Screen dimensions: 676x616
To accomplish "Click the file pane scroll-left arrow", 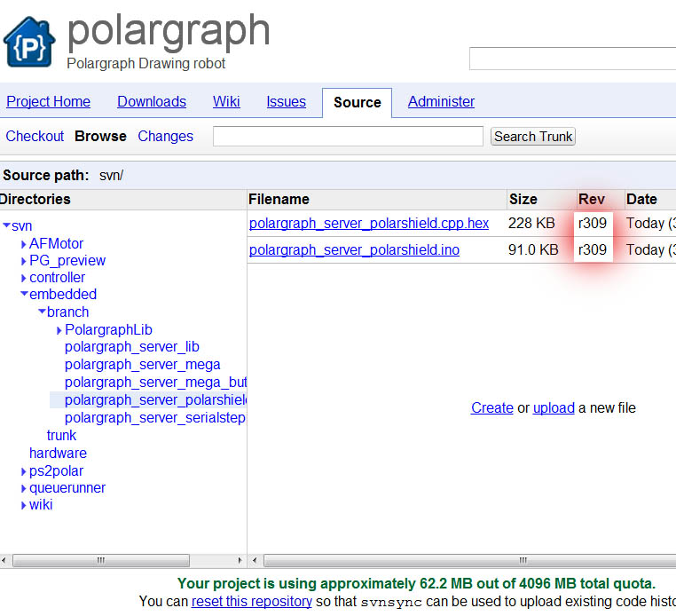I will [x=255, y=560].
